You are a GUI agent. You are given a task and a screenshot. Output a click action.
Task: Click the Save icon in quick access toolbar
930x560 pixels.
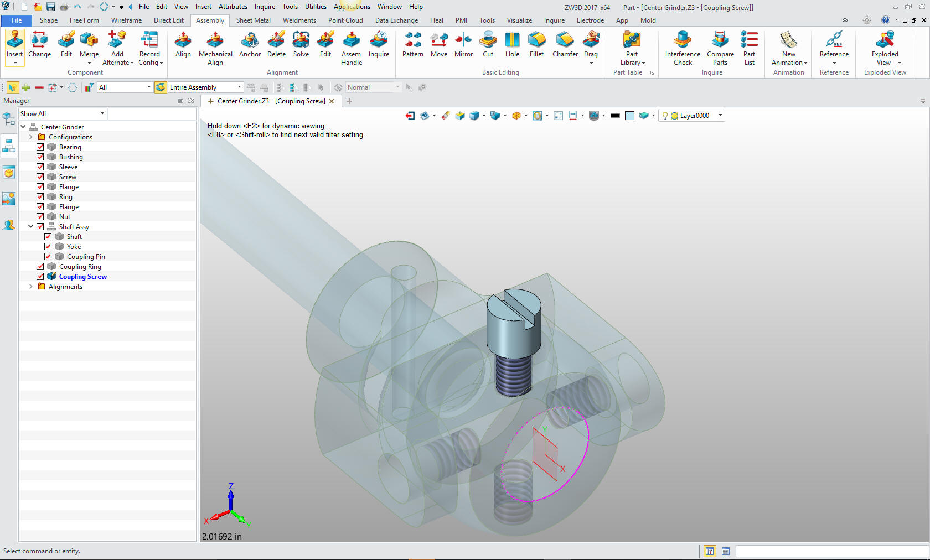click(x=50, y=7)
